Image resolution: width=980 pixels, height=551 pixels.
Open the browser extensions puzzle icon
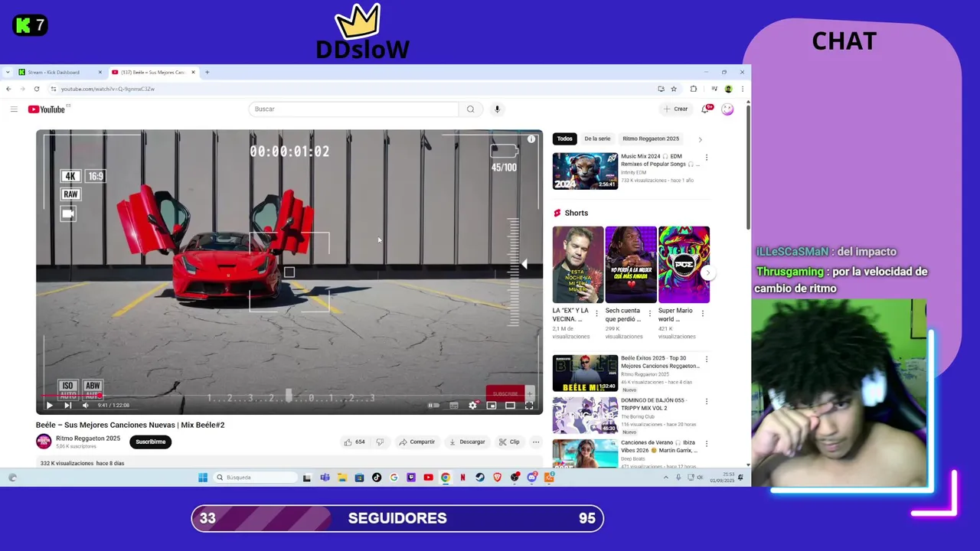(694, 89)
